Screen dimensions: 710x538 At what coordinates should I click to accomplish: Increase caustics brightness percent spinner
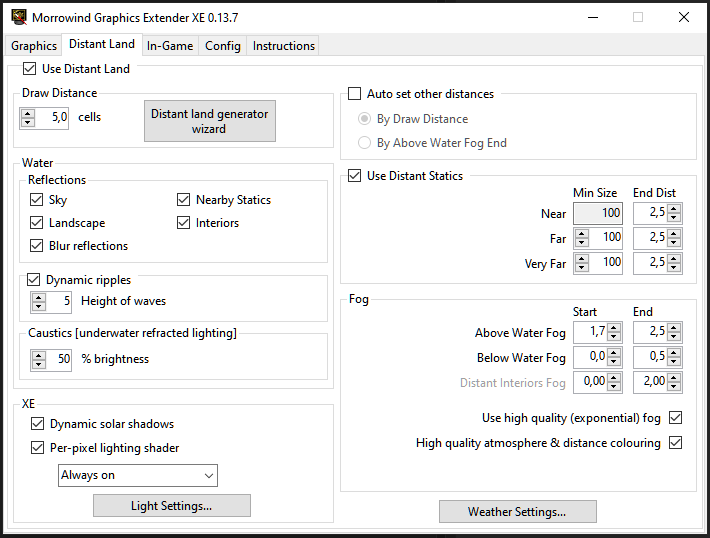(x=39, y=353)
